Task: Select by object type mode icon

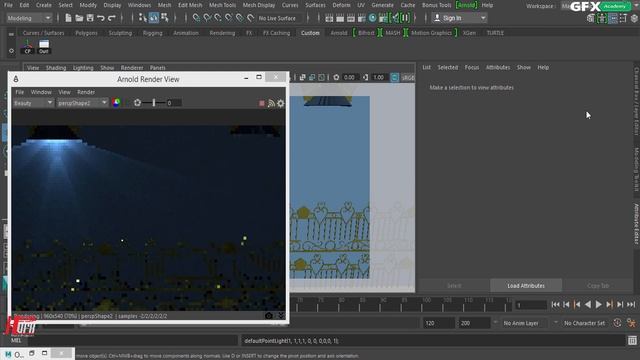Action: click(x=153, y=18)
